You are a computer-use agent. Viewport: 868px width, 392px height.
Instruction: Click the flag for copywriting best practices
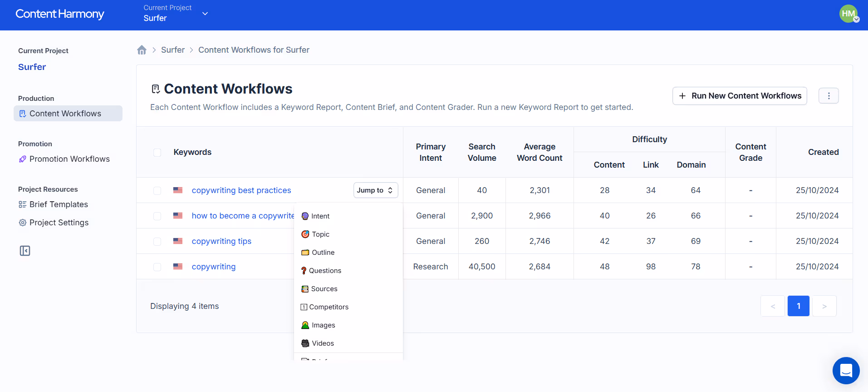coord(178,190)
